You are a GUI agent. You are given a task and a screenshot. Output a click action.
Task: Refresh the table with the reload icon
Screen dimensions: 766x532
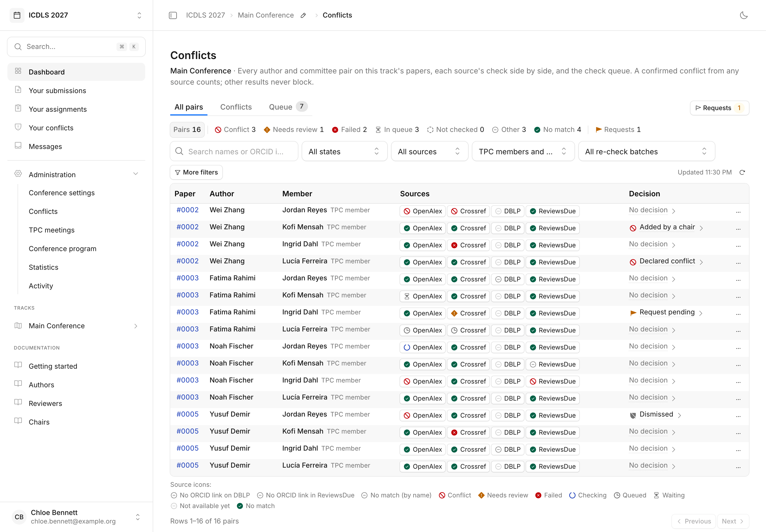[742, 172]
